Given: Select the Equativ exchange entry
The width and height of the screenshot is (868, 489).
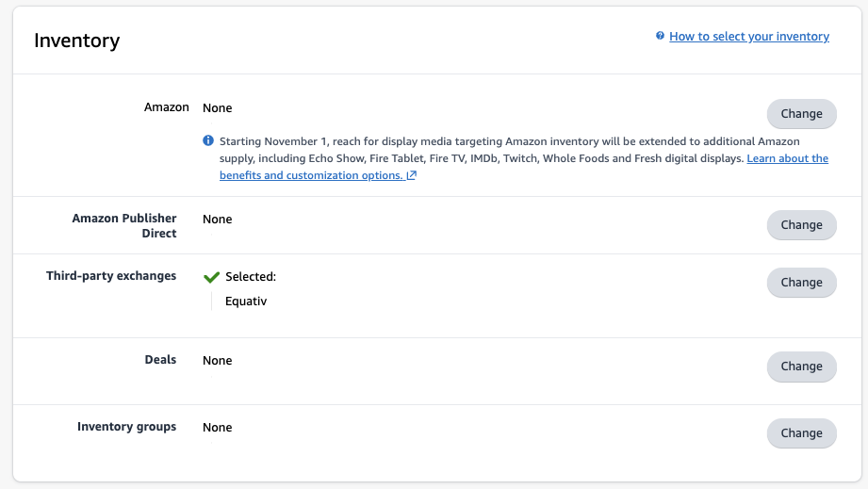Looking at the screenshot, I should point(246,302).
